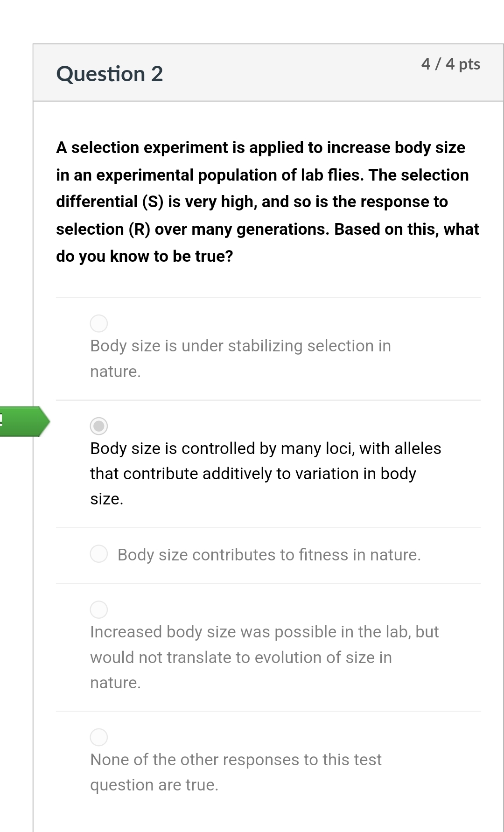
Task: Click the text 'Body size contributes to fitness in nature'
Action: (x=269, y=555)
